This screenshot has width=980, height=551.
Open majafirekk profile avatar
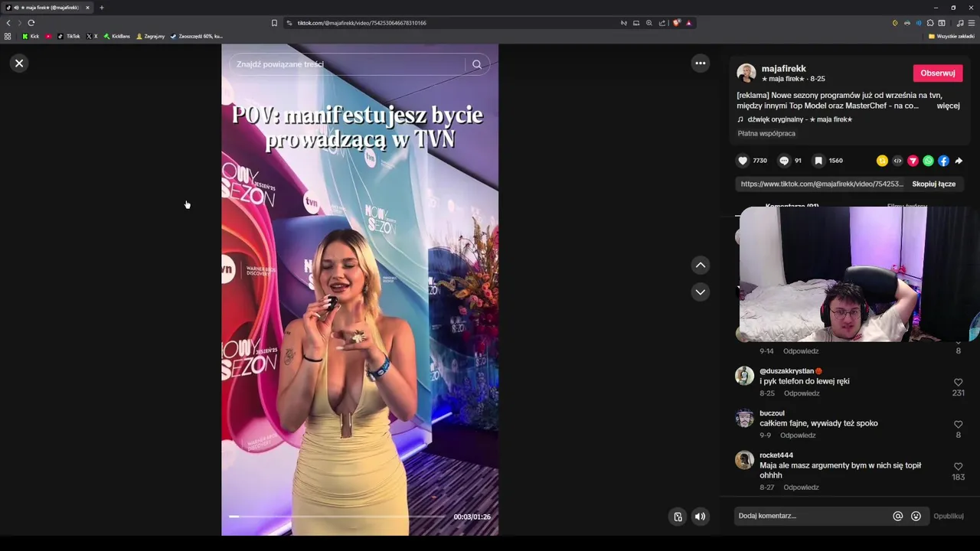tap(746, 73)
